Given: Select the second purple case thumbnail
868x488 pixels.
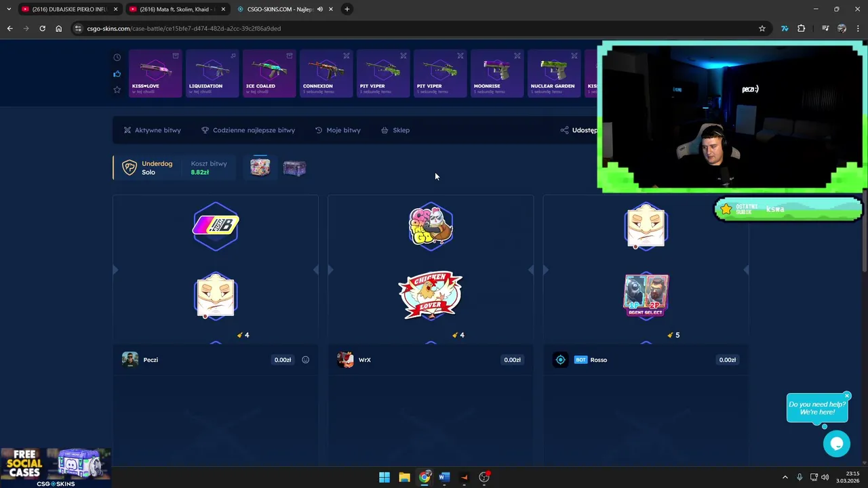Looking at the screenshot, I should 294,167.
